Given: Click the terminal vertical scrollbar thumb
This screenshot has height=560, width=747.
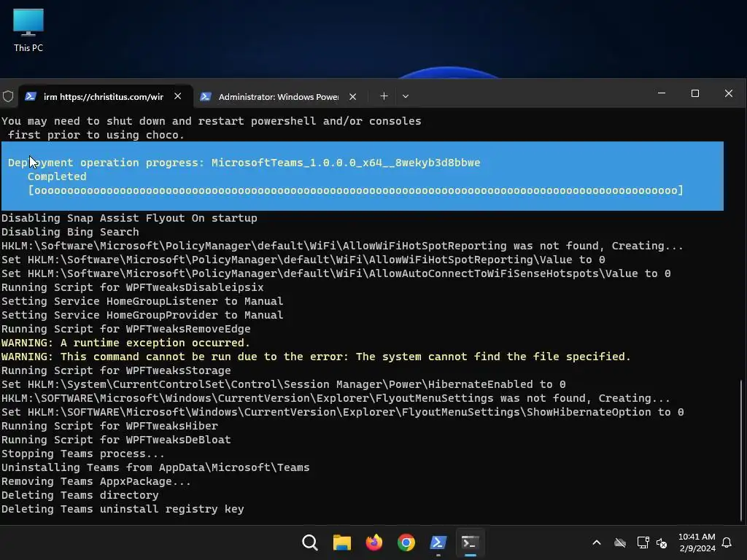Looking at the screenshot, I should (741, 451).
